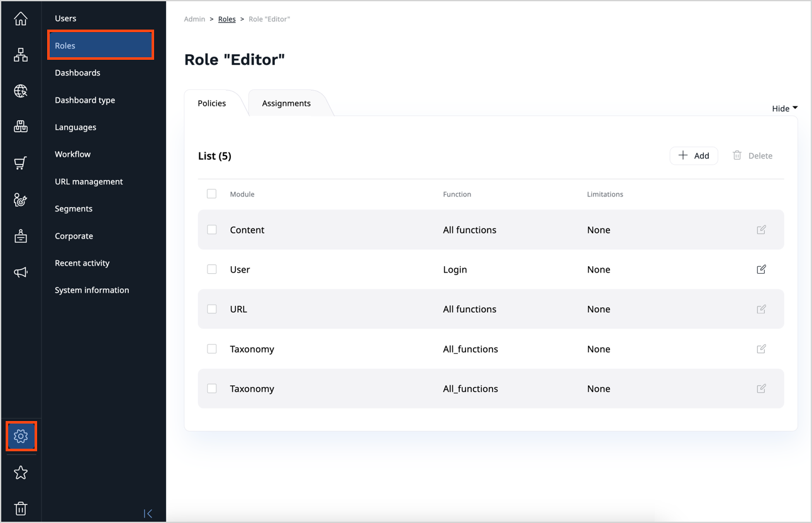Click the globe icon in the sidebar
This screenshot has height=523, width=812.
pos(21,91)
